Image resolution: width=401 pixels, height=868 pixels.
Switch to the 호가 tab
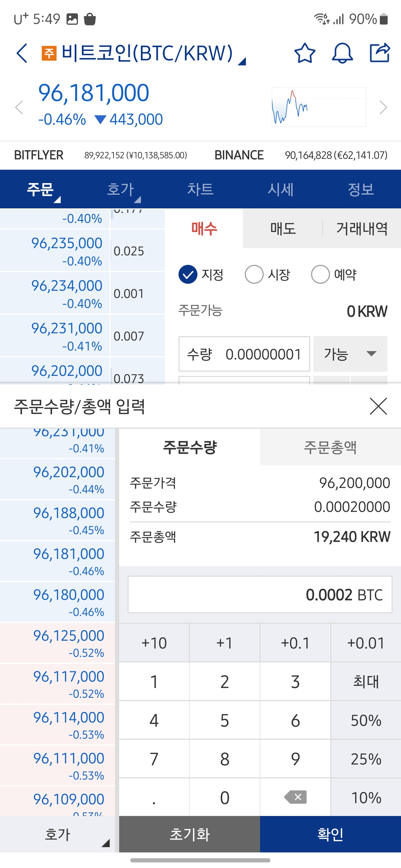pyautogui.click(x=120, y=189)
